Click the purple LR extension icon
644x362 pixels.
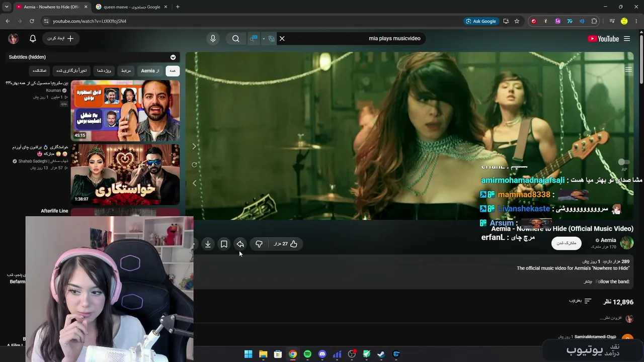(x=558, y=21)
